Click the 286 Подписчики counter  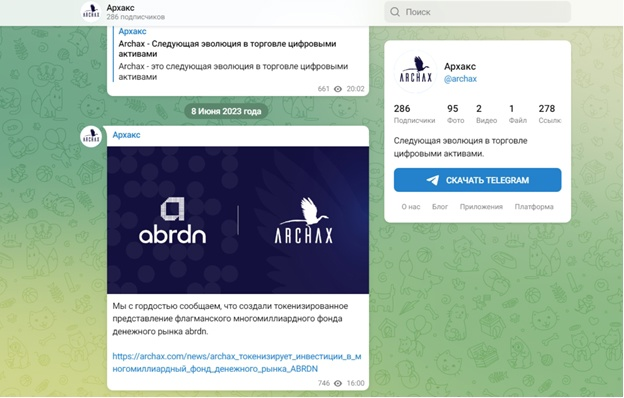click(414, 114)
